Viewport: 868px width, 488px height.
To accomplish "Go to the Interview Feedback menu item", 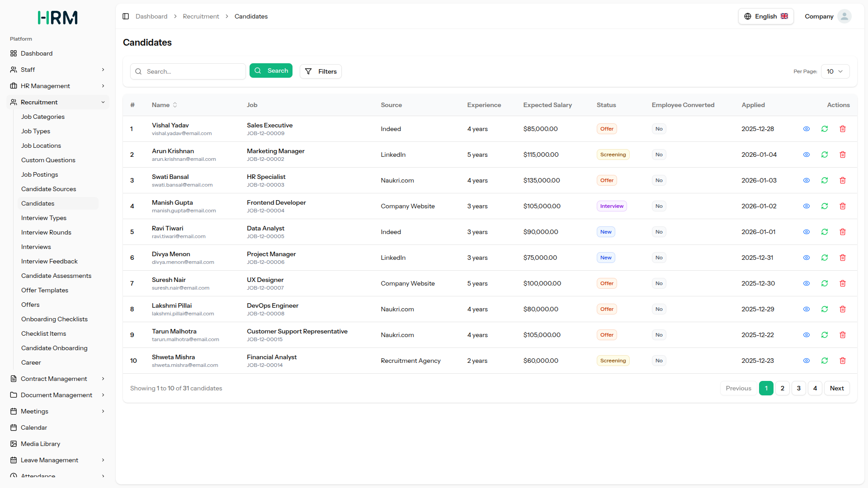I will (49, 261).
